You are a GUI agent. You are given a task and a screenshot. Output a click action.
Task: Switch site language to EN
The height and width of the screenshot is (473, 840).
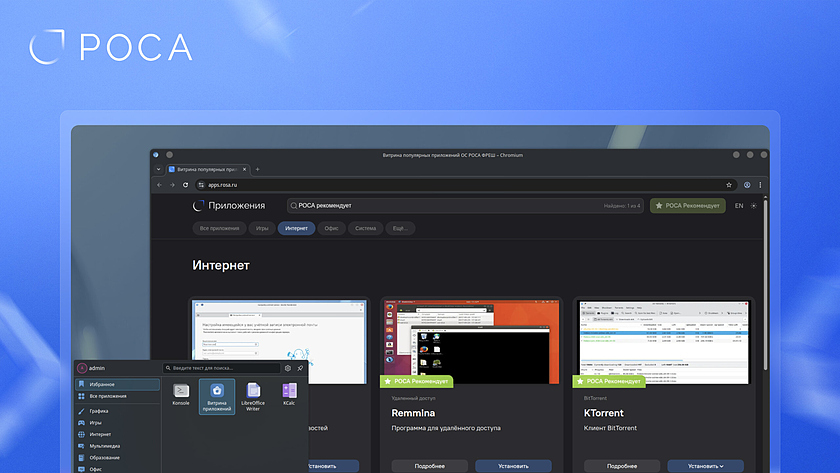(739, 205)
